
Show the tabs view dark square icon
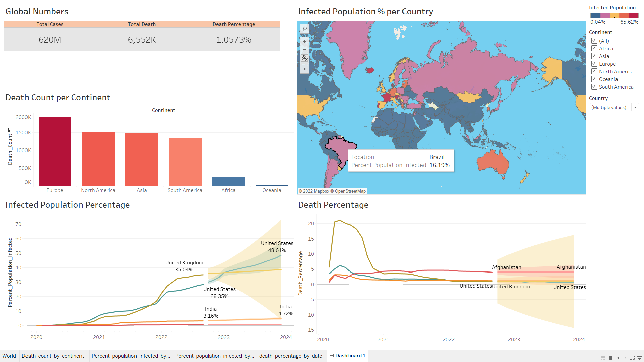(611, 358)
